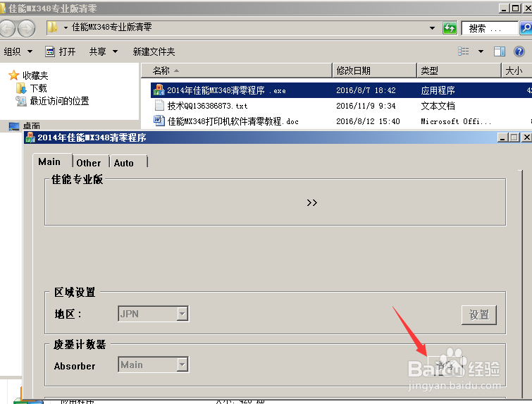
Task: Sort by the 名称 column header
Action: pyautogui.click(x=237, y=71)
